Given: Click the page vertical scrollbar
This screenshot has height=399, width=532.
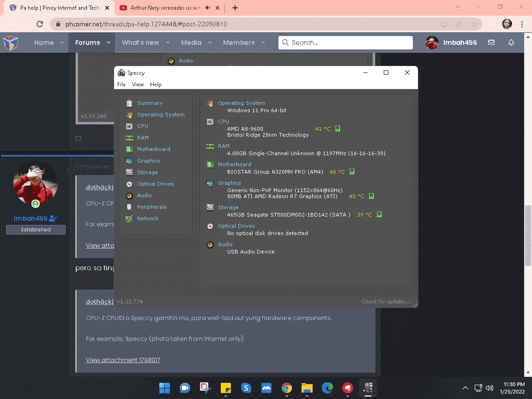Looking at the screenshot, I should coord(528,236).
